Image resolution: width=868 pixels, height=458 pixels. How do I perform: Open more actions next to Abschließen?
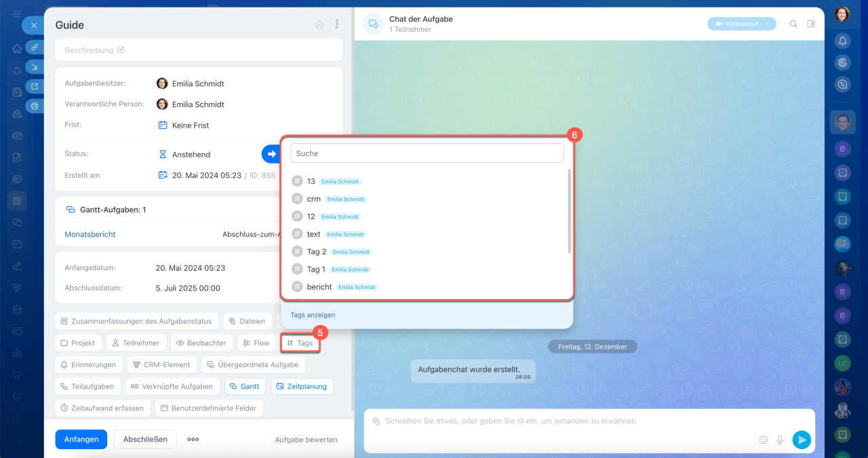click(x=193, y=439)
